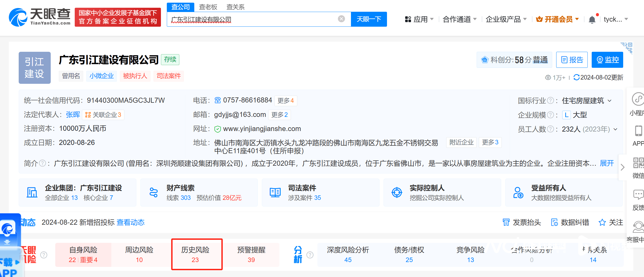Open the 财产线索 card
The height and width of the screenshot is (277, 644).
coord(199,192)
